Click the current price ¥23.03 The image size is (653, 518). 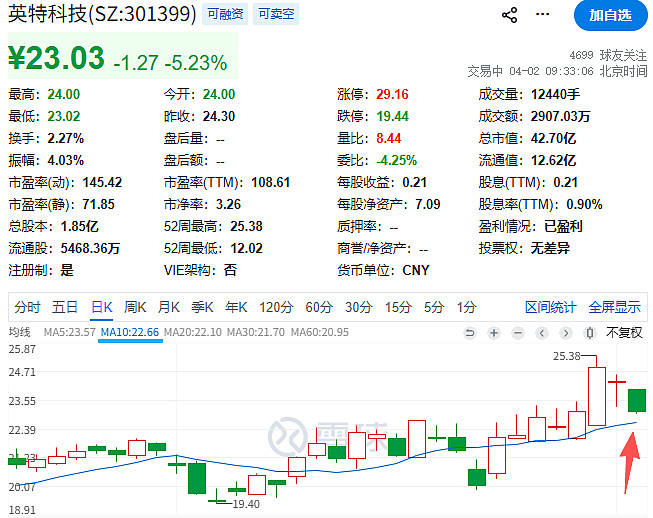tap(57, 57)
